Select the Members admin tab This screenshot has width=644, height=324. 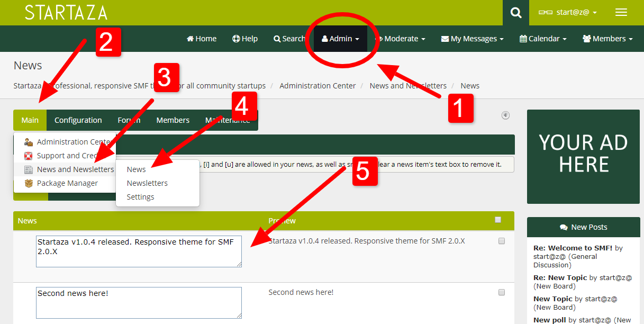click(x=173, y=120)
